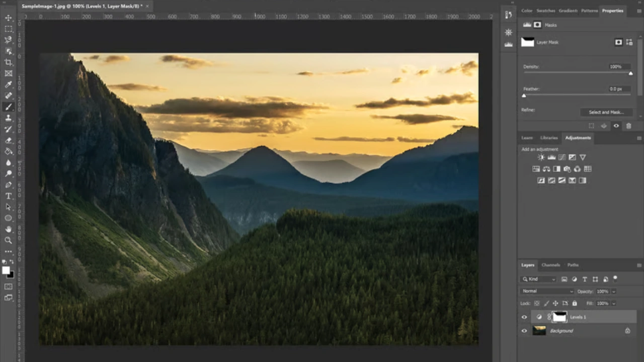This screenshot has height=362, width=644.
Task: Open the layer blend mode dropdown showing Normal
Action: click(547, 291)
